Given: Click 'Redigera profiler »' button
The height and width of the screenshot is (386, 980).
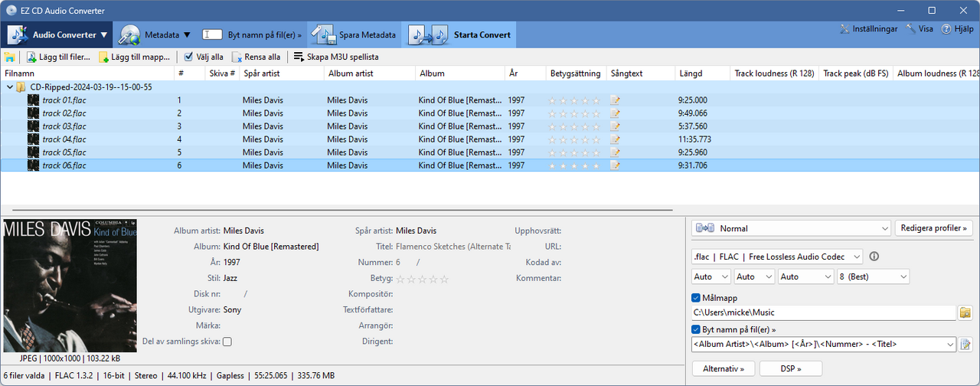Looking at the screenshot, I should click(x=934, y=228).
